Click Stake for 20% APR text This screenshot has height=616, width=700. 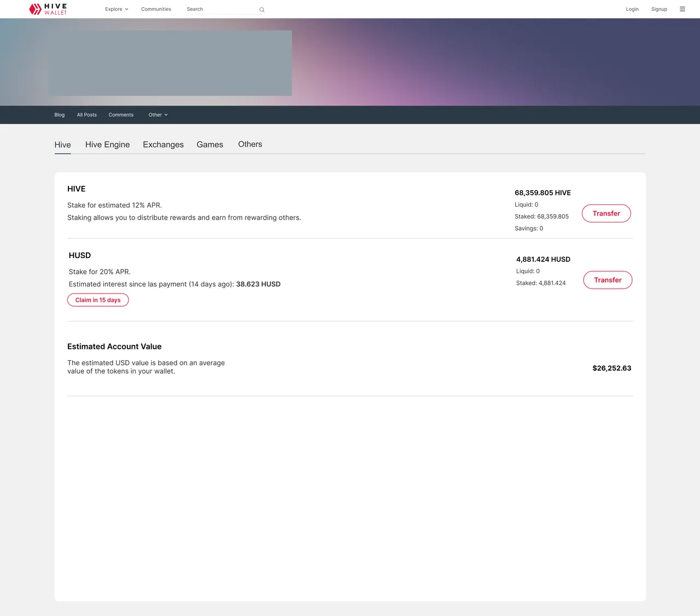coord(100,272)
